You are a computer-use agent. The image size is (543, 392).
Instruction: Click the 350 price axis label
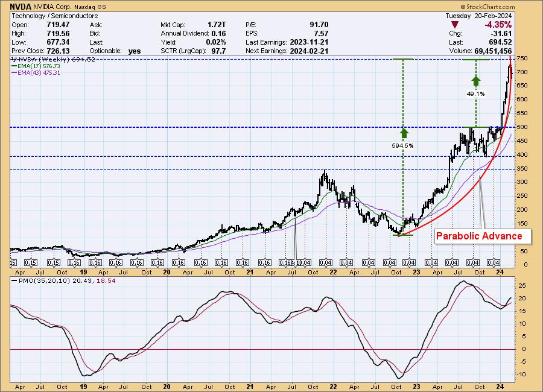point(522,169)
